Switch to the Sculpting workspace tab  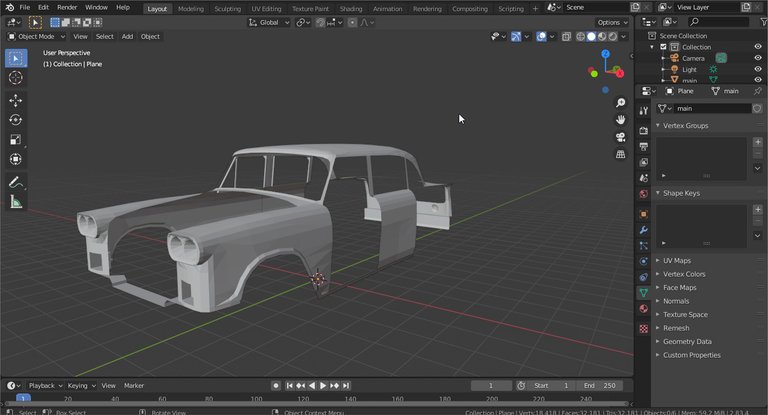227,9
